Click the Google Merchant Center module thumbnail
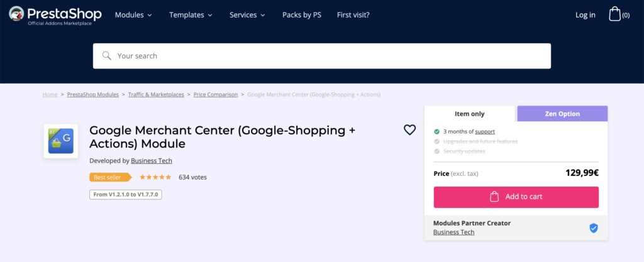 point(61,141)
